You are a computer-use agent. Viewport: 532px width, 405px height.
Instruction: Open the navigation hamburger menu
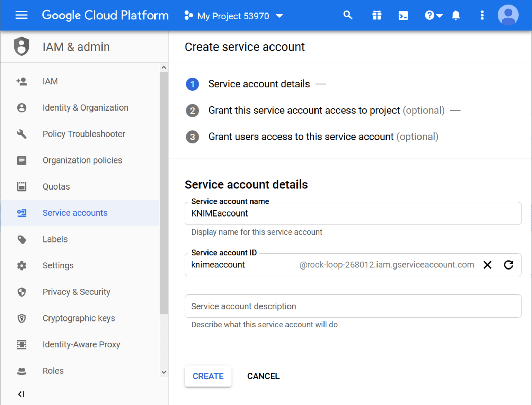tap(21, 15)
